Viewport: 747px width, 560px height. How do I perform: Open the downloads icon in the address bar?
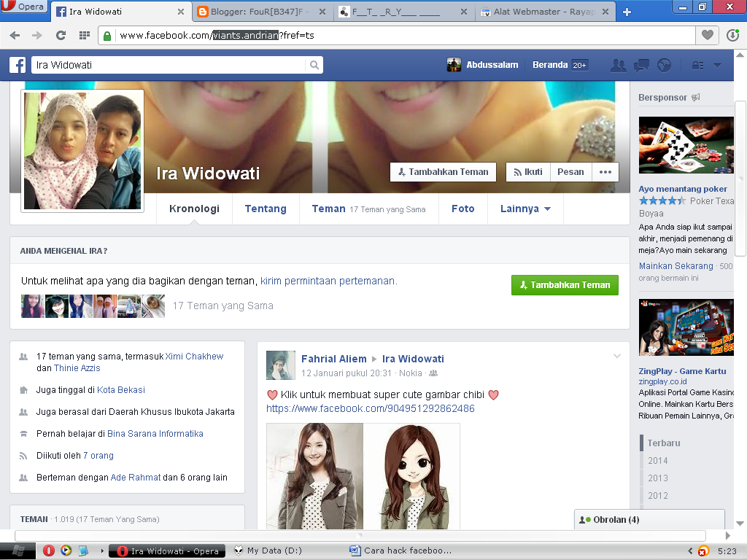(732, 35)
